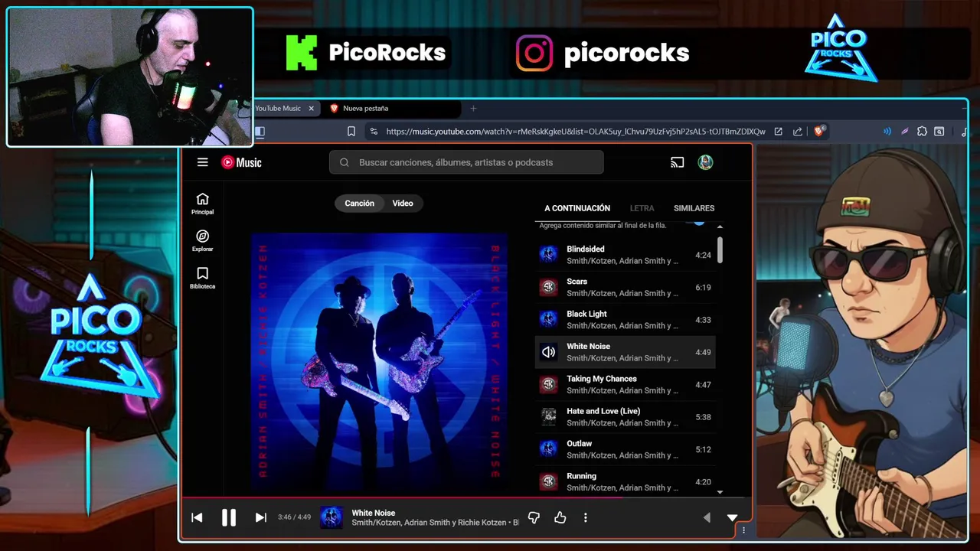Click the 3:46 / 4:49 playback time
The image size is (980, 551).
click(294, 517)
